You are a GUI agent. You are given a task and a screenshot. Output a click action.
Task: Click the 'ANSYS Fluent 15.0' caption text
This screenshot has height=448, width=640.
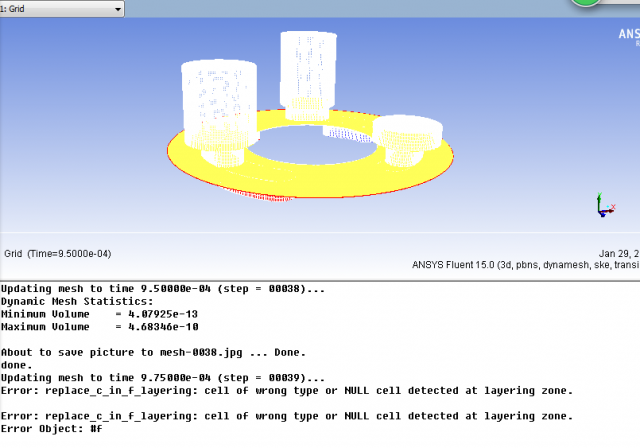pyautogui.click(x=465, y=265)
